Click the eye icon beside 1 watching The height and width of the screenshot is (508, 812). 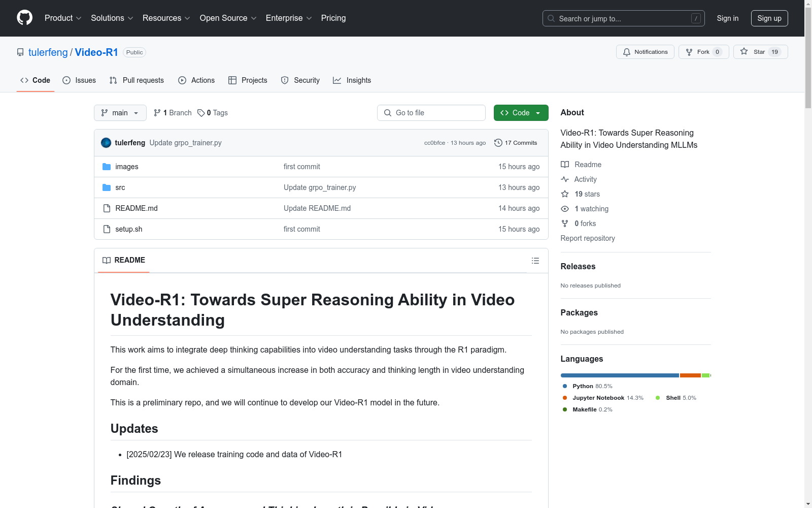[565, 209]
